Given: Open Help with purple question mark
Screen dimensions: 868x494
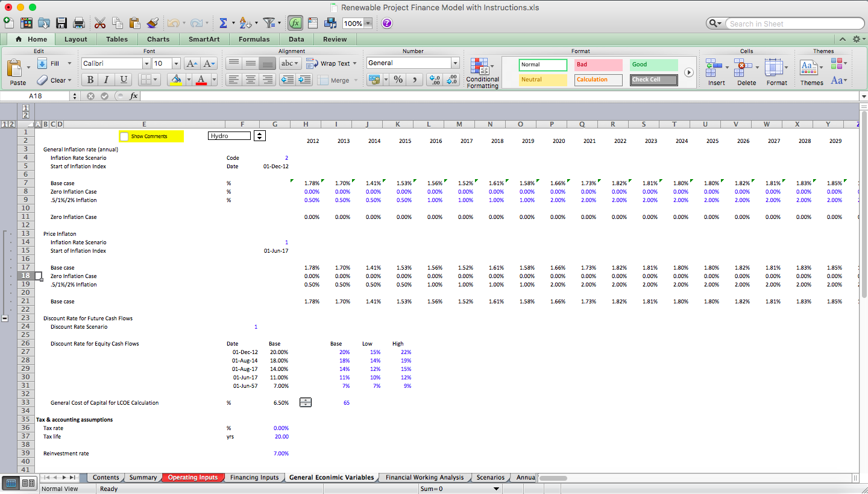Looking at the screenshot, I should (x=387, y=24).
